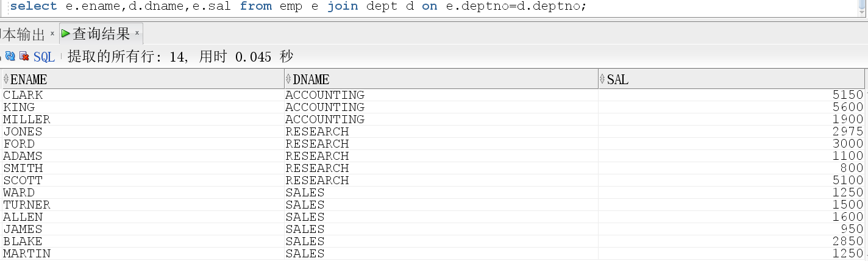868x261 pixels.
Task: Click the SALES cell in WARD's row
Action: (x=305, y=193)
